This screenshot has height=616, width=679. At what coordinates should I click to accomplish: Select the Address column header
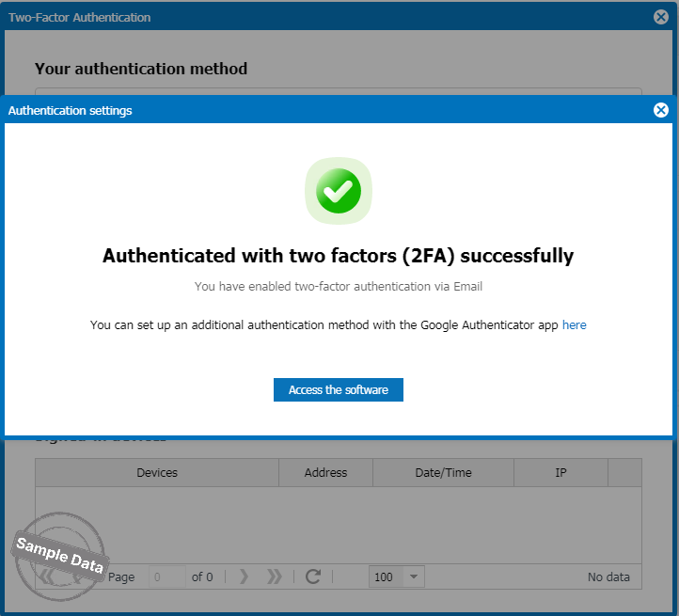[325, 473]
